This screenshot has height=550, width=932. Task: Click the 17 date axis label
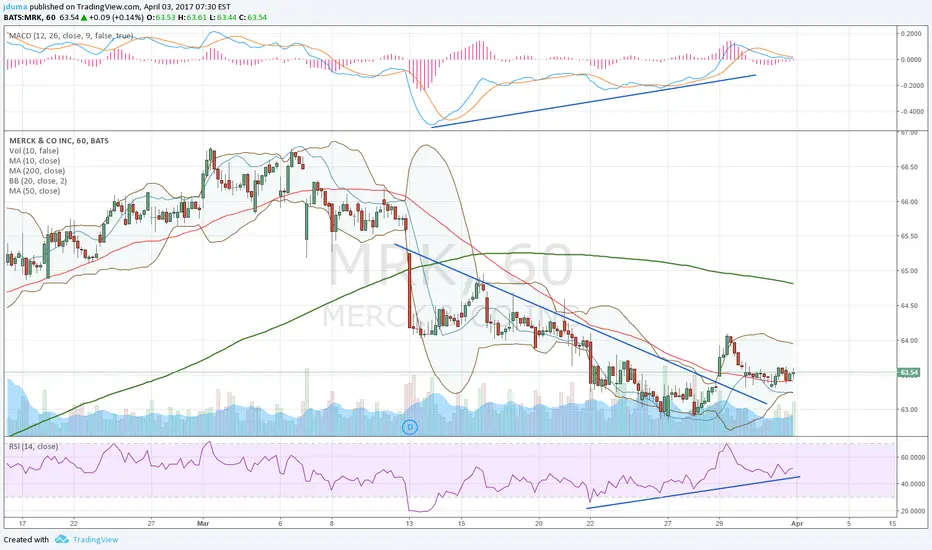pyautogui.click(x=22, y=524)
